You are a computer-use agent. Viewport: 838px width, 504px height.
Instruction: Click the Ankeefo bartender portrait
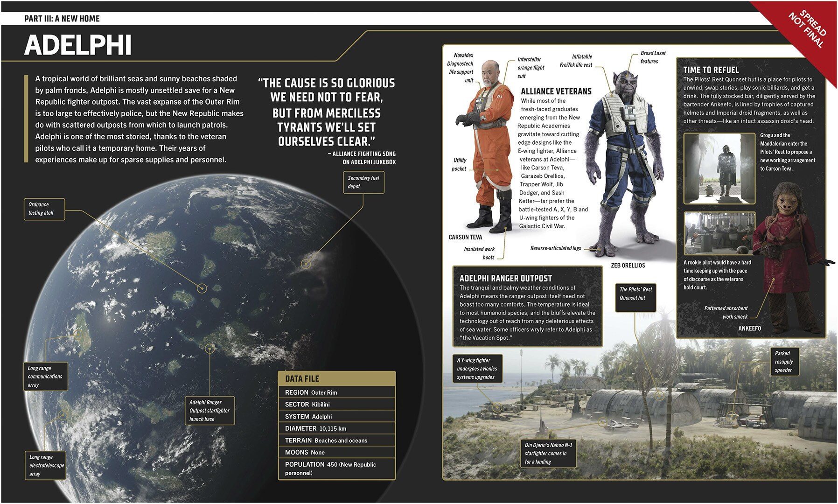click(789, 261)
